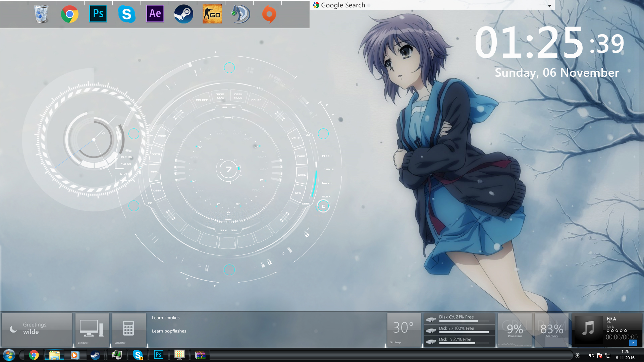Click the 83% Memory tile

pos(552,330)
